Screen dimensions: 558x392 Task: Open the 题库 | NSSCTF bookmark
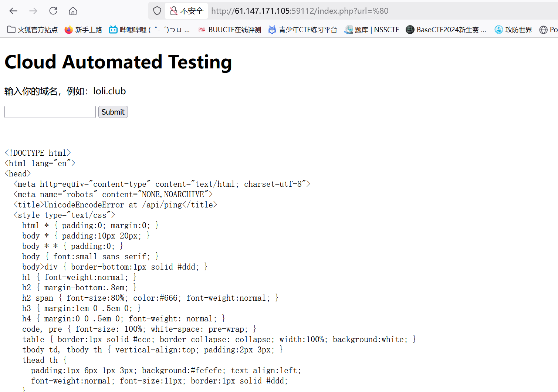click(372, 30)
